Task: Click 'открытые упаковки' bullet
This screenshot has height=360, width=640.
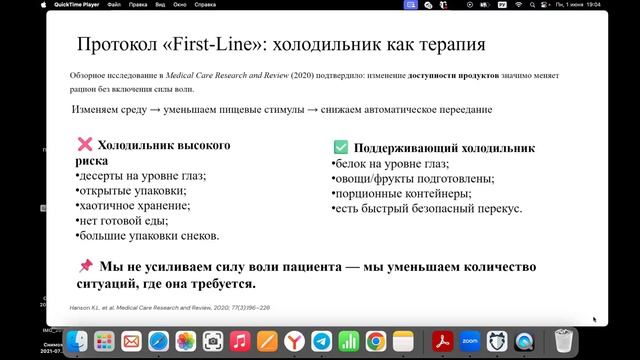Action: 131,191
